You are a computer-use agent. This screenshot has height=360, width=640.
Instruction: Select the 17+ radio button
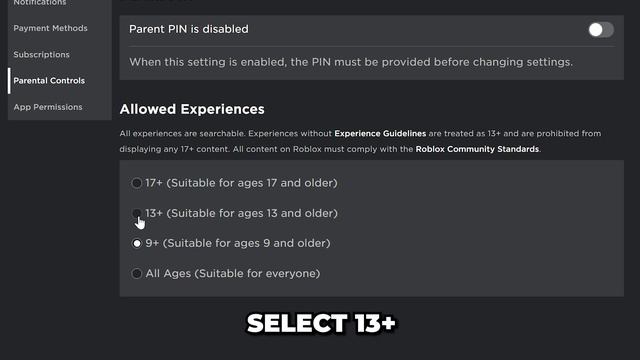pyautogui.click(x=137, y=183)
